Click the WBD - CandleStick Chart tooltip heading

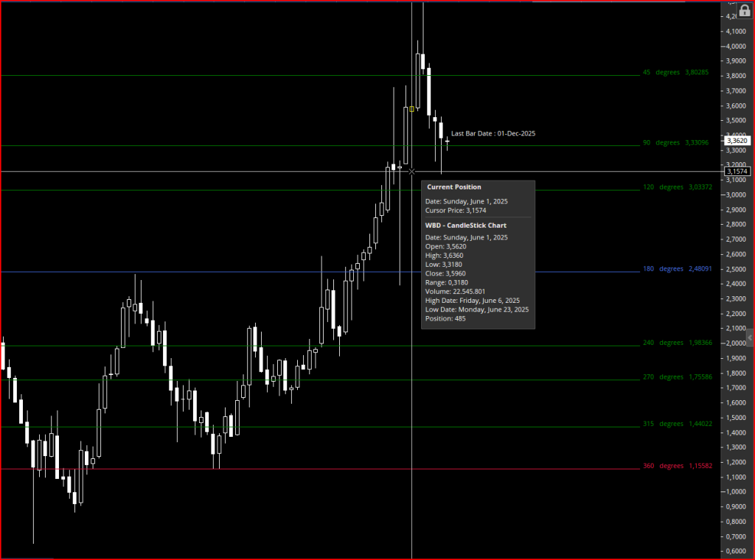pos(466,225)
